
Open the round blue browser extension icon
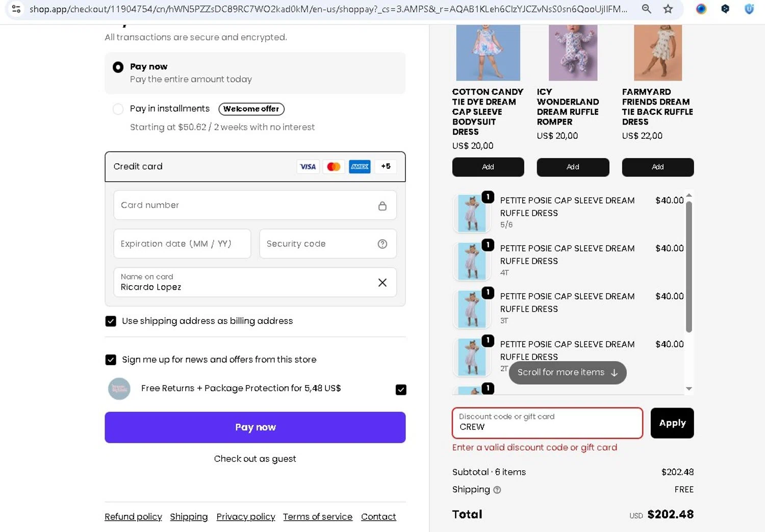701,9
